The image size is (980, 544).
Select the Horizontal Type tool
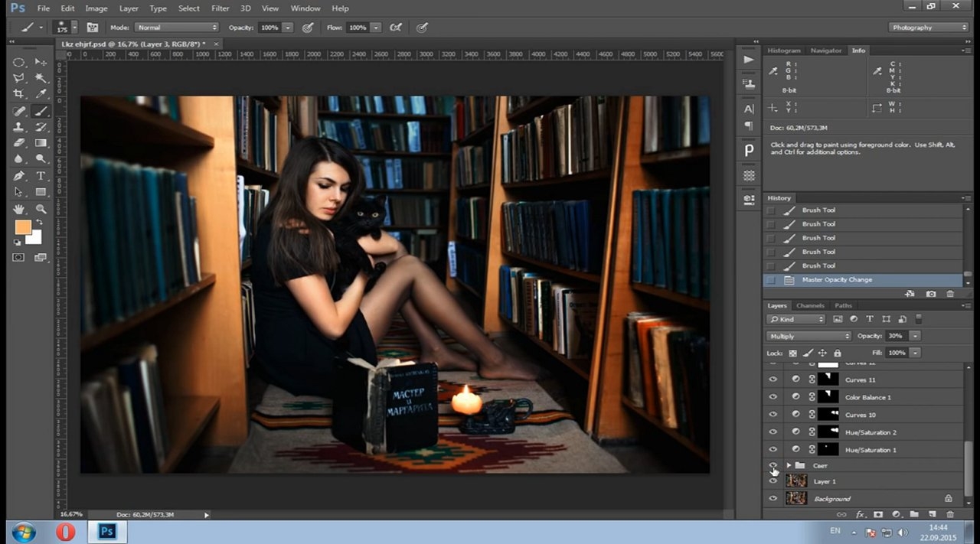[41, 176]
